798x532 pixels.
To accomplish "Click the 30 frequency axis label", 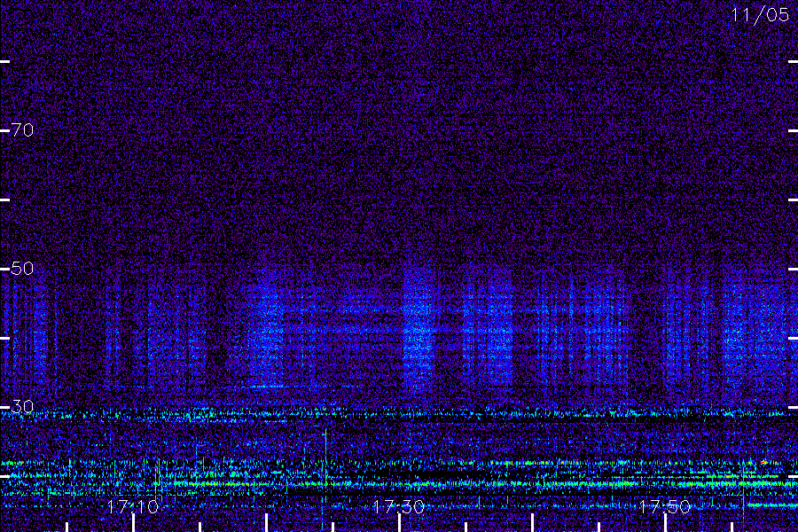I will (22, 406).
